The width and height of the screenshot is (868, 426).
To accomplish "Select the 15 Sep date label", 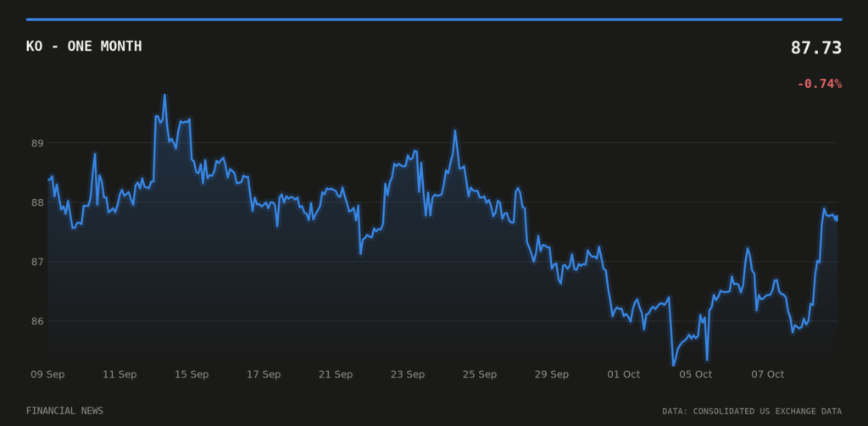I will tap(192, 374).
